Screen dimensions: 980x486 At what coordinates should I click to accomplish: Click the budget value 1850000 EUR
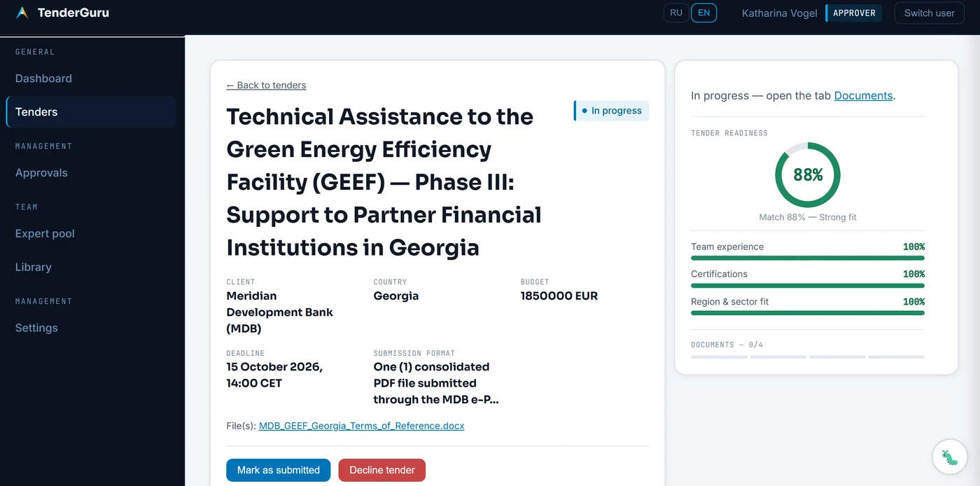(559, 296)
